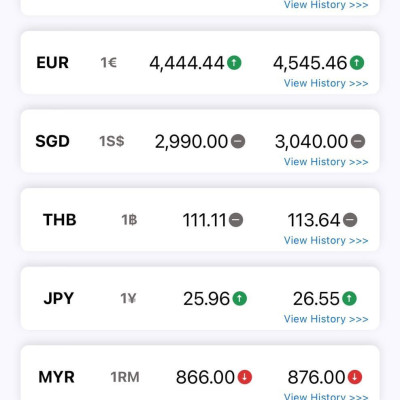The height and width of the screenshot is (400, 400).
Task: Open View History for EUR
Action: 326,83
